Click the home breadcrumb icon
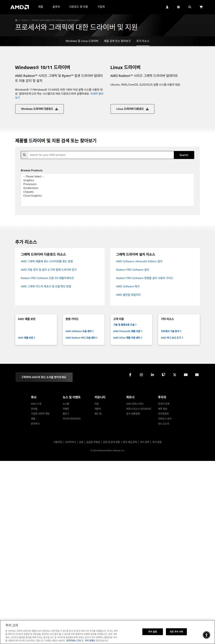 (16, 20)
